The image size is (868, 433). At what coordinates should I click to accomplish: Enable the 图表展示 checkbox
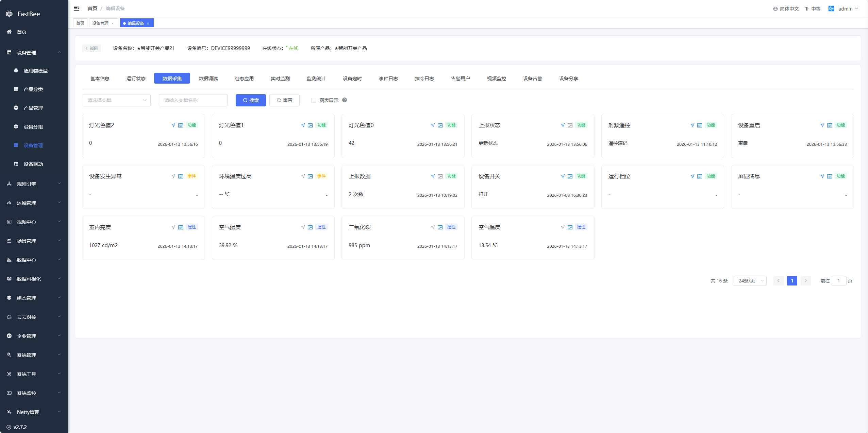coord(314,100)
